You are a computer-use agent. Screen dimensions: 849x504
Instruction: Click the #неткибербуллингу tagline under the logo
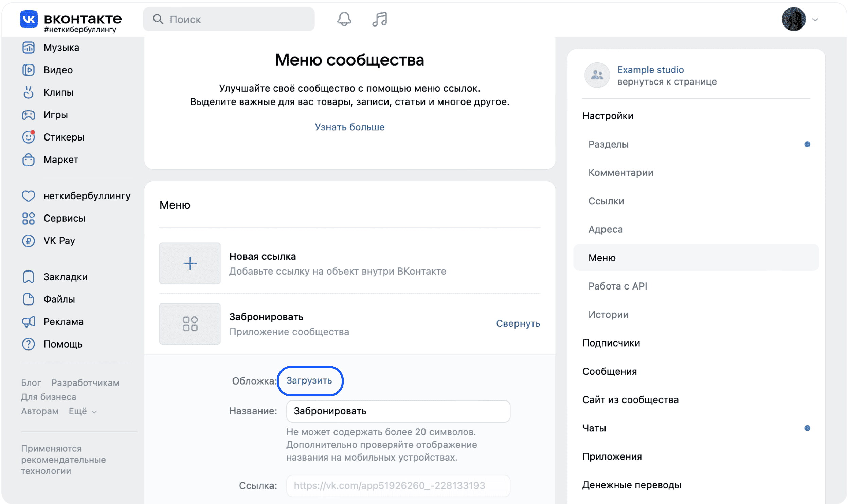[x=80, y=30]
